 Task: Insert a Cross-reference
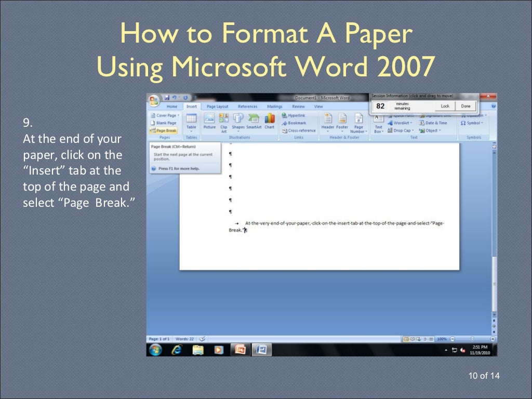point(299,130)
